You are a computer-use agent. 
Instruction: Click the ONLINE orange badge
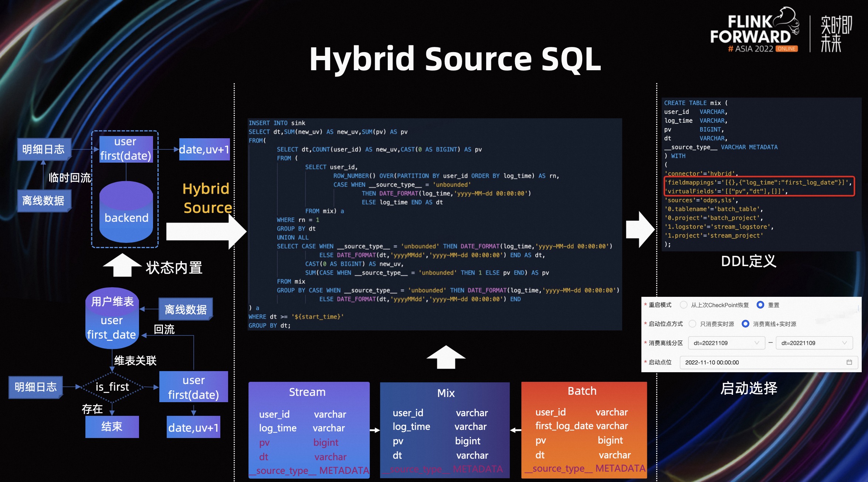pos(786,49)
